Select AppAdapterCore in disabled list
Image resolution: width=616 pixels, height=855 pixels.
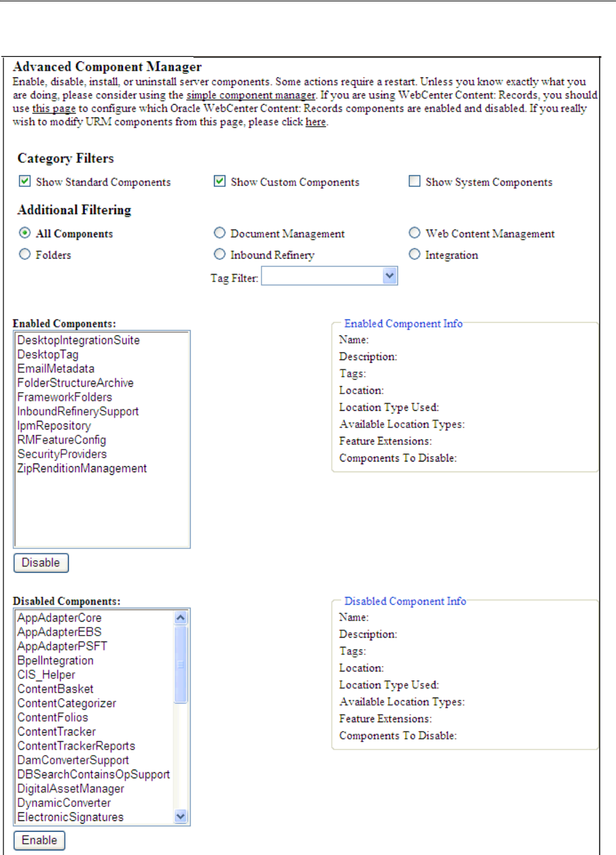(59, 618)
